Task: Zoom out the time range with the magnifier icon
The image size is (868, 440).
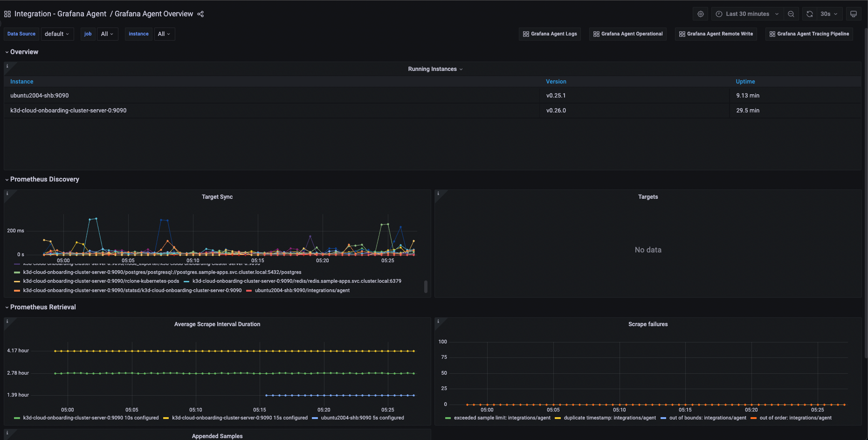Action: click(x=791, y=14)
